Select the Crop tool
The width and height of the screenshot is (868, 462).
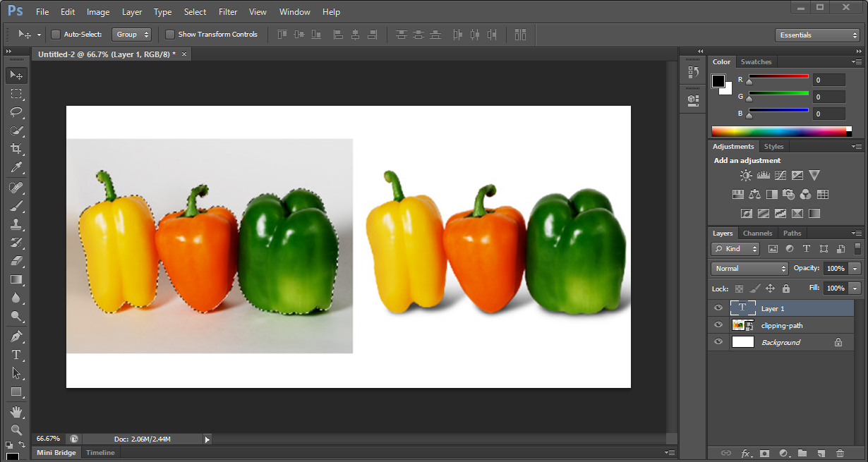click(17, 149)
